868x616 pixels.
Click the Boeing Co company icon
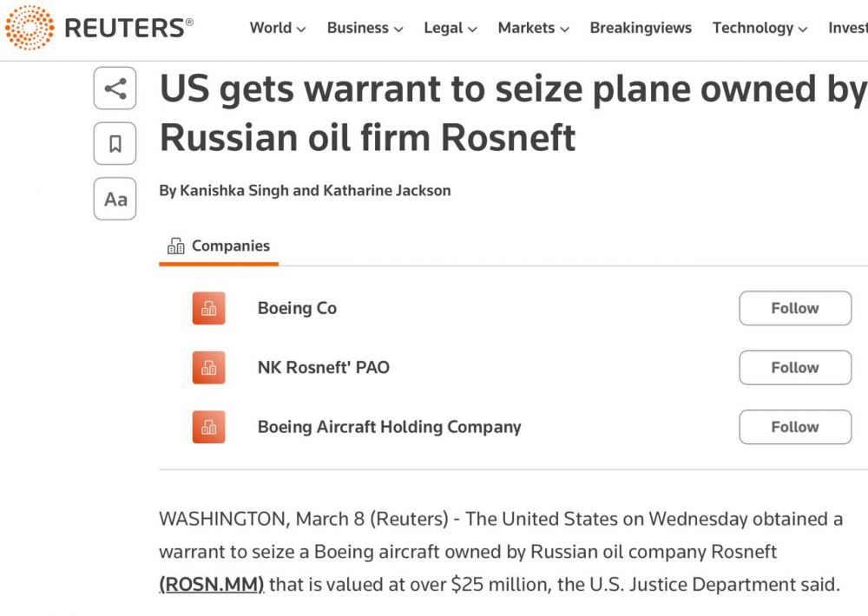tap(208, 308)
